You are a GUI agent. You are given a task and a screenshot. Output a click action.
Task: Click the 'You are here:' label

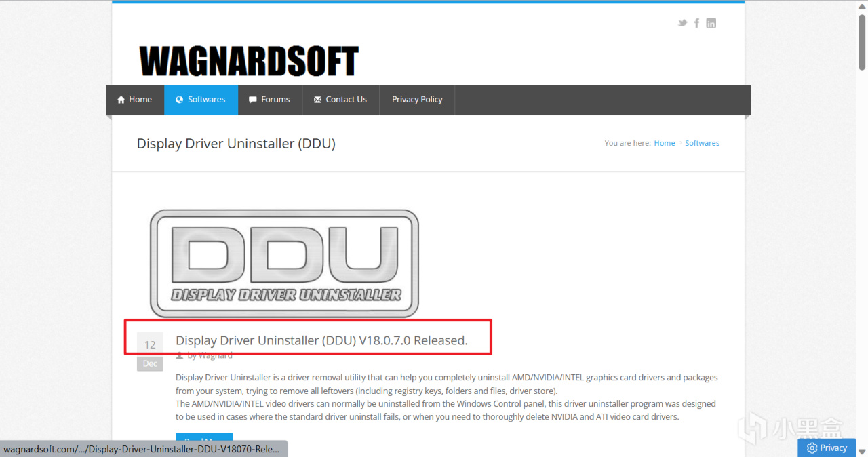tap(627, 143)
